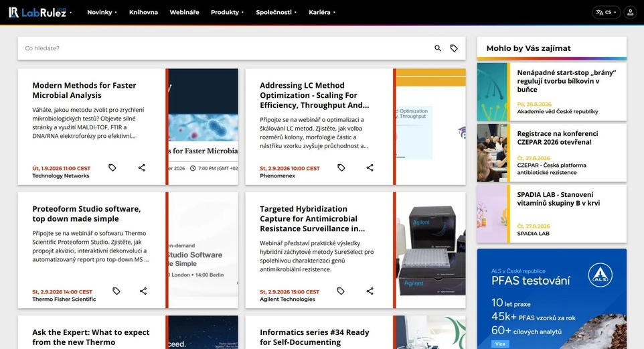The width and height of the screenshot is (644, 349).
Task: Click the LabRulez LCMS logo
Action: pos(37,12)
